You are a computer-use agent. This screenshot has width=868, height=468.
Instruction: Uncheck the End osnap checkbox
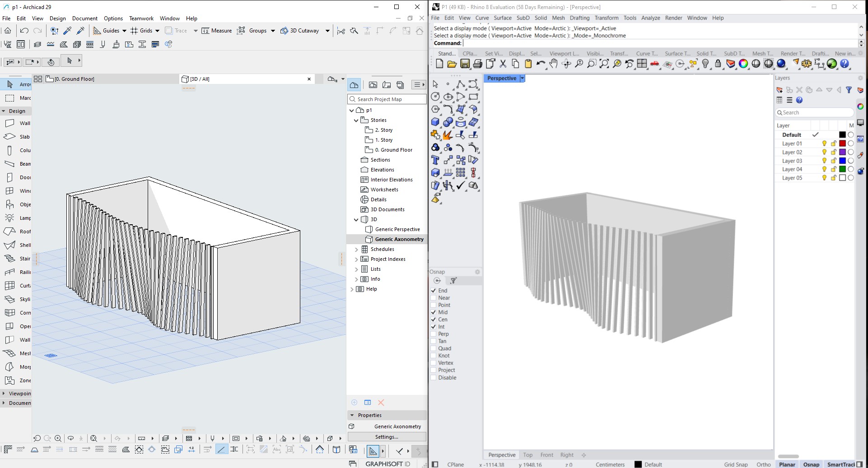coord(434,291)
